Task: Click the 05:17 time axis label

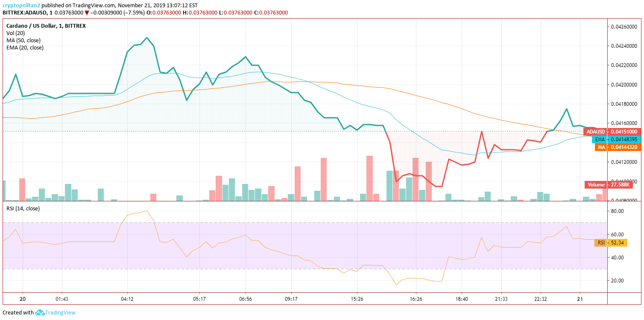Action: pyautogui.click(x=199, y=299)
